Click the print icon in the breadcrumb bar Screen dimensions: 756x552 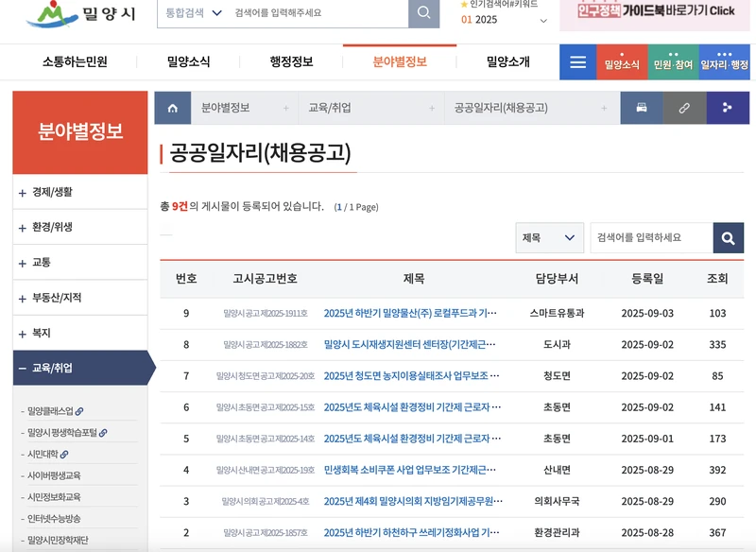pyautogui.click(x=641, y=107)
